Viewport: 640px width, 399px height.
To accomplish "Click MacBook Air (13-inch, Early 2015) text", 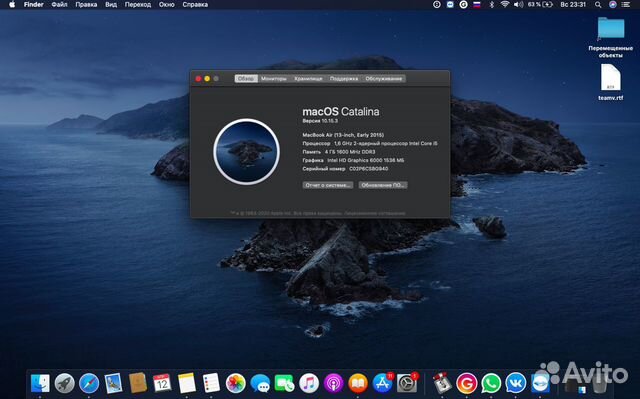I will point(343,135).
